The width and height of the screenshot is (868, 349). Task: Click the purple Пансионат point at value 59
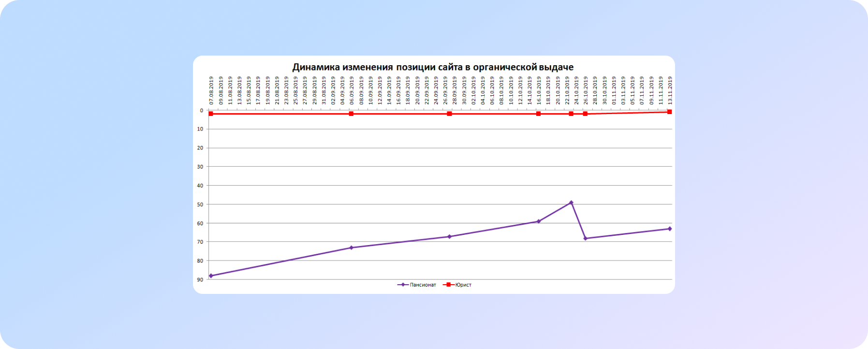538,221
